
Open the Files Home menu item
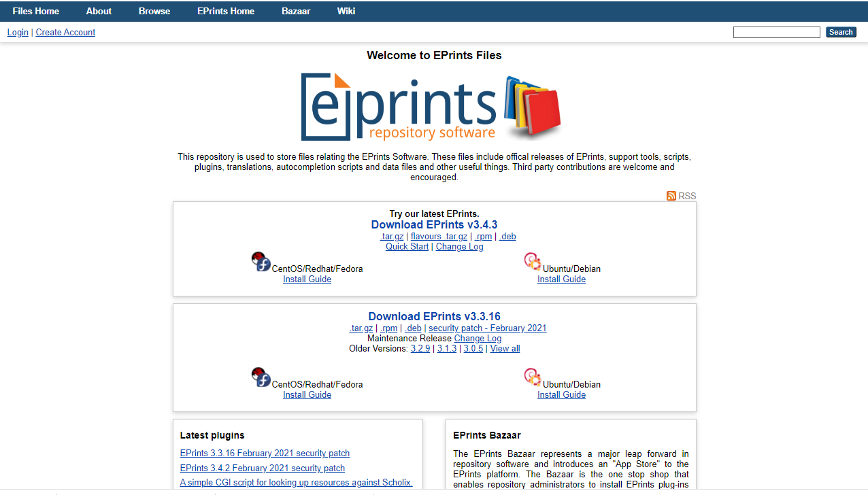click(35, 11)
